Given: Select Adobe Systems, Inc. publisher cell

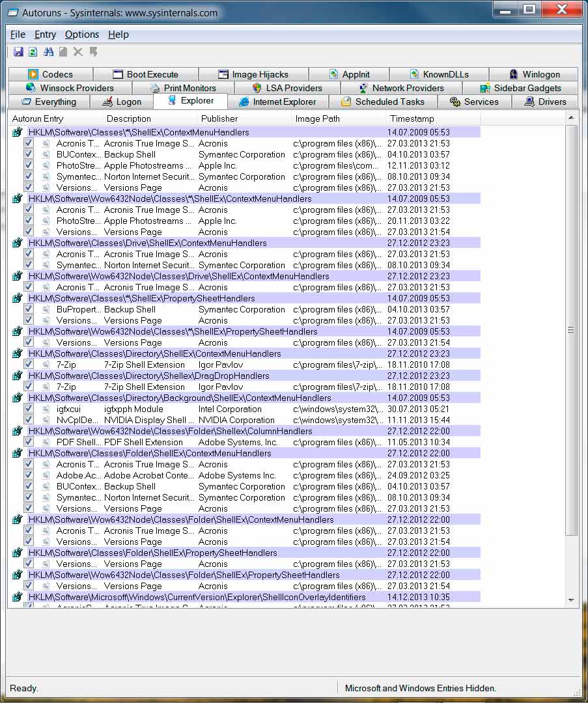Looking at the screenshot, I should point(238,442).
